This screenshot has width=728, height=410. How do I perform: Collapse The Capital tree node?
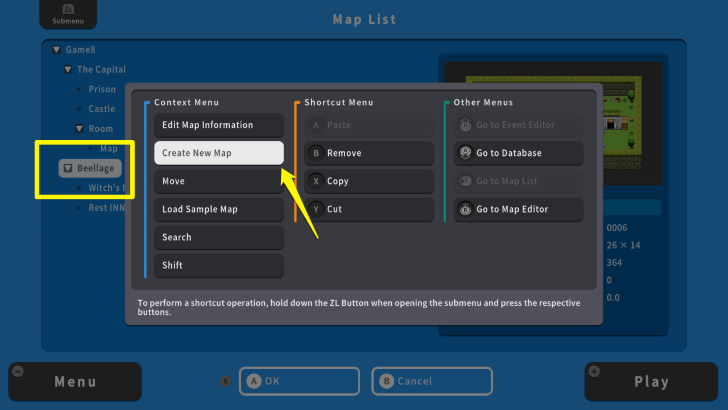[68, 70]
